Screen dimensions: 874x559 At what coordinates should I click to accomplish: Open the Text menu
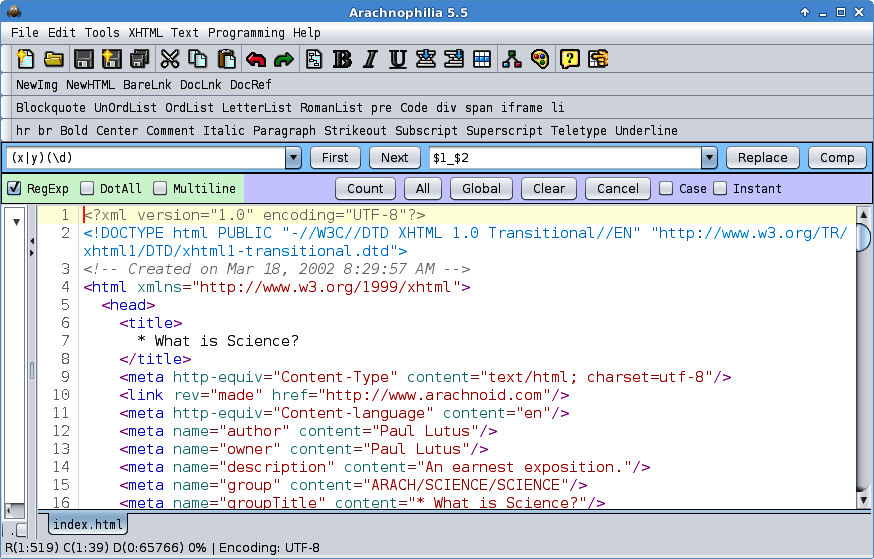[184, 33]
